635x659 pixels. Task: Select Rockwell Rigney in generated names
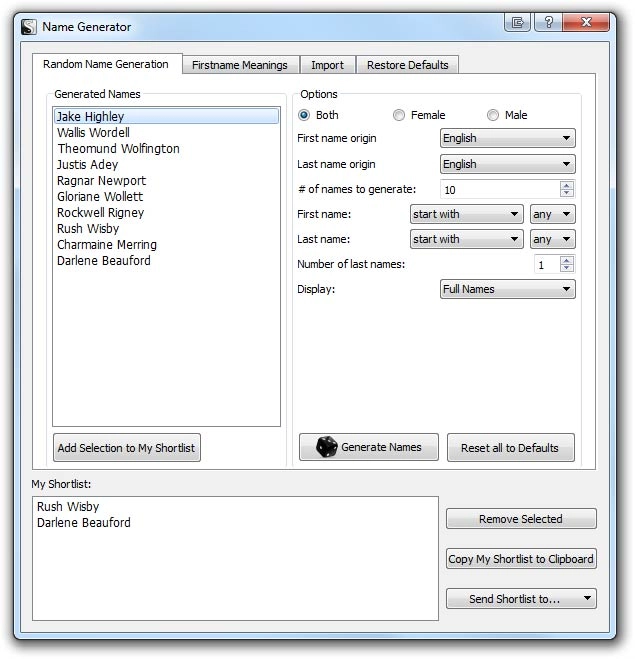point(166,213)
